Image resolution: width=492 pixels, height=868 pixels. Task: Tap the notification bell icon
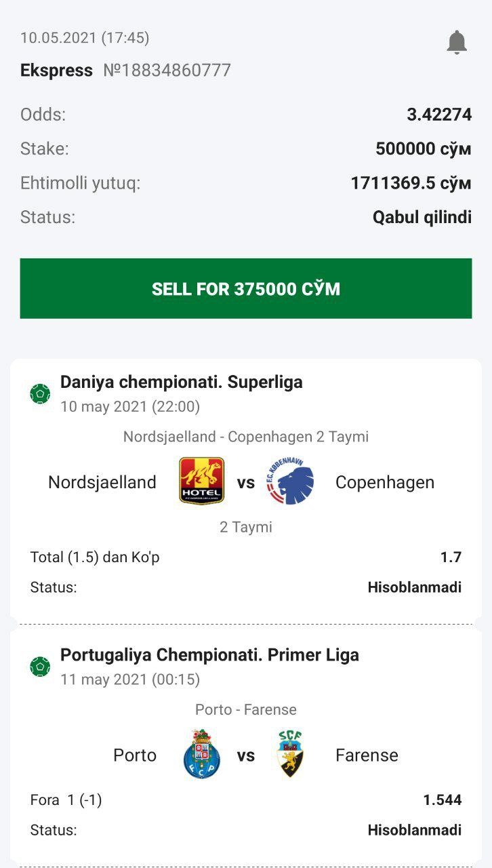pyautogui.click(x=457, y=42)
